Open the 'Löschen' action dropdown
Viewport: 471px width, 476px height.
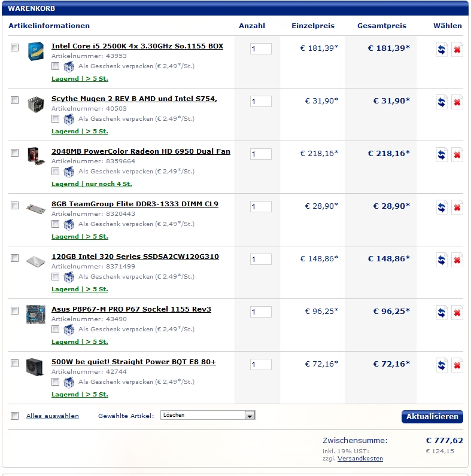[x=208, y=415]
